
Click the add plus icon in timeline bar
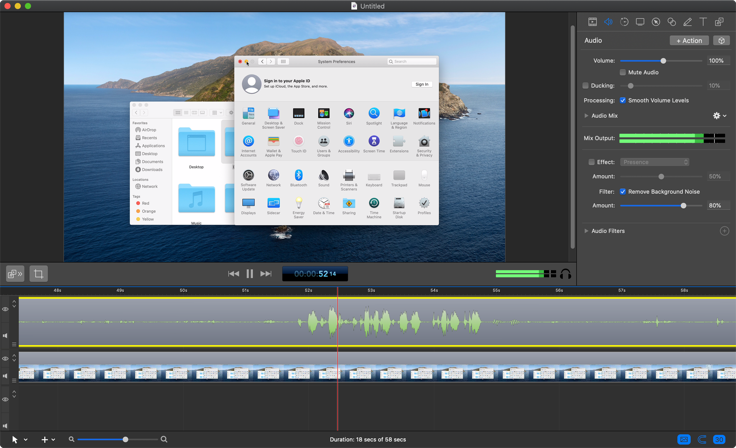click(45, 440)
